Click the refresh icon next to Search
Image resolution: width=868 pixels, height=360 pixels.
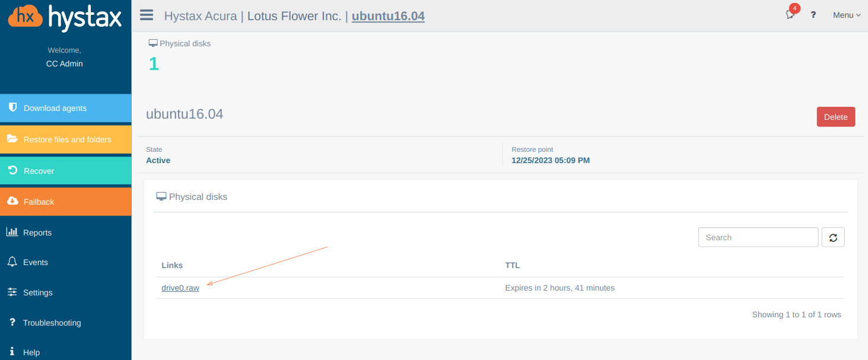[x=833, y=237]
